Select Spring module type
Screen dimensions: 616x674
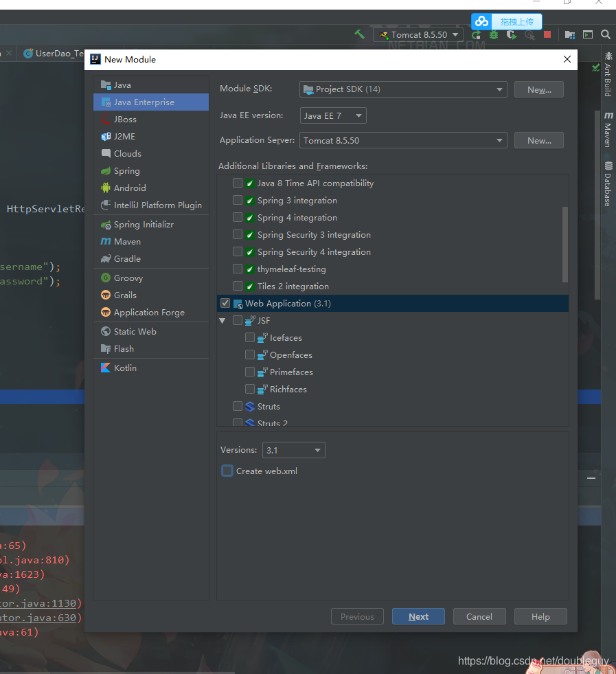[x=151, y=171]
